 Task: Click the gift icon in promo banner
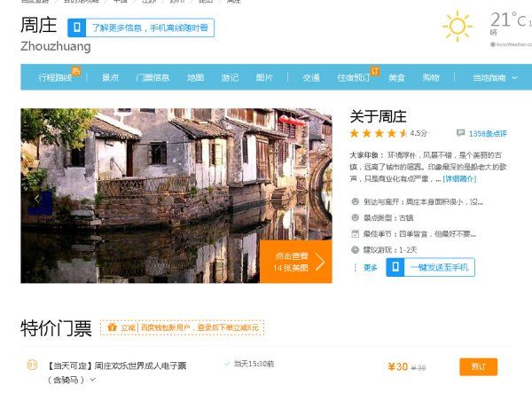pyautogui.click(x=112, y=327)
